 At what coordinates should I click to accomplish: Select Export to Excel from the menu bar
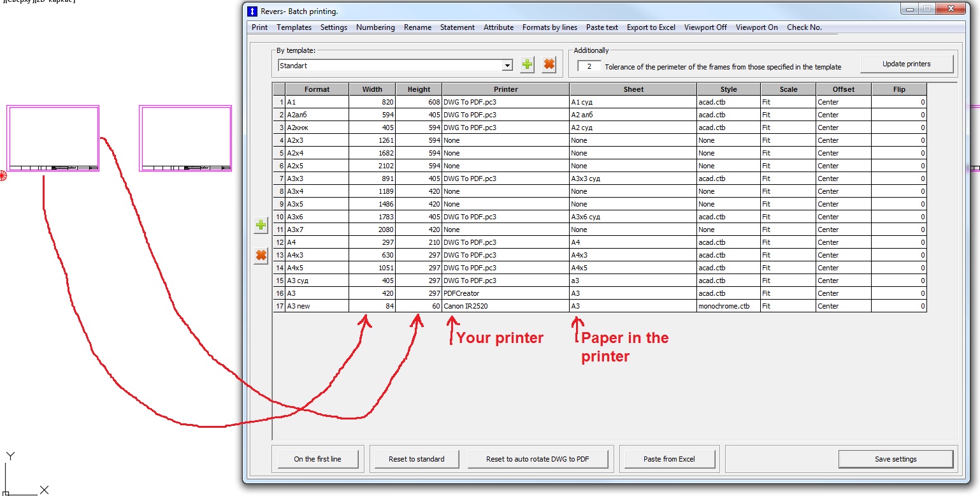point(651,27)
